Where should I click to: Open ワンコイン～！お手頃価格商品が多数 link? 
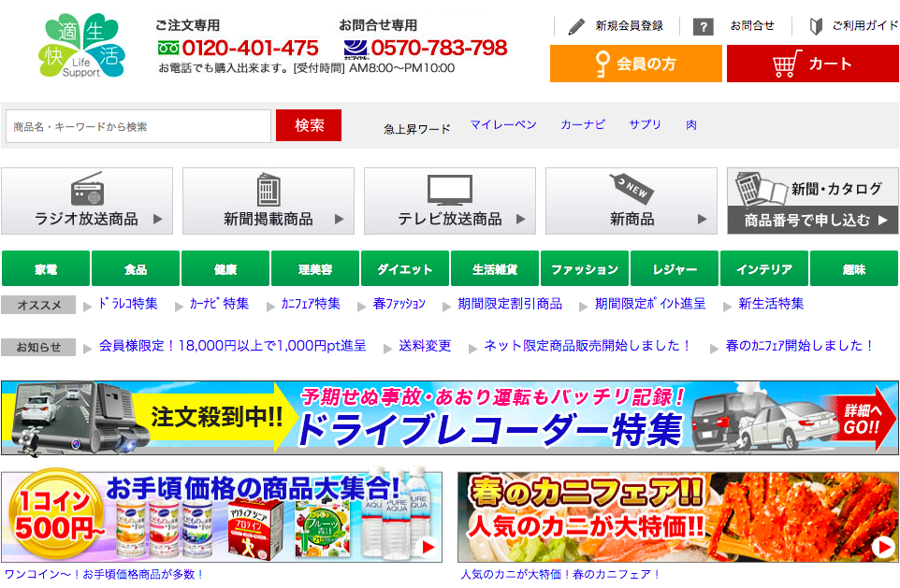[105, 574]
